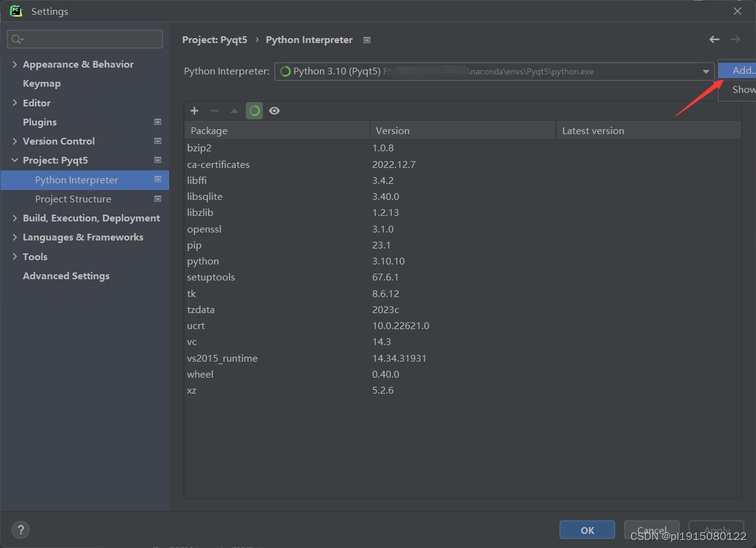The height and width of the screenshot is (548, 756).
Task: Select the vc package row
Action: 463,342
